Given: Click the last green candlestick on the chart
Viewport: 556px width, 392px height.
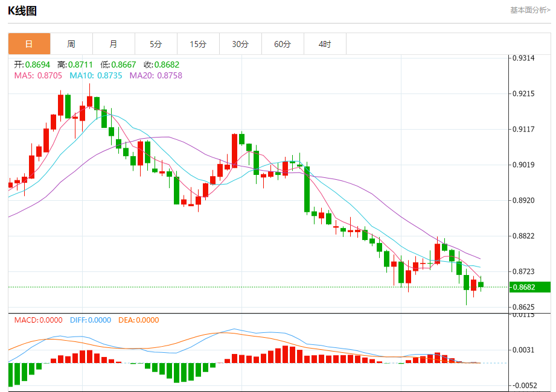Looking at the screenshot, I should (x=481, y=284).
